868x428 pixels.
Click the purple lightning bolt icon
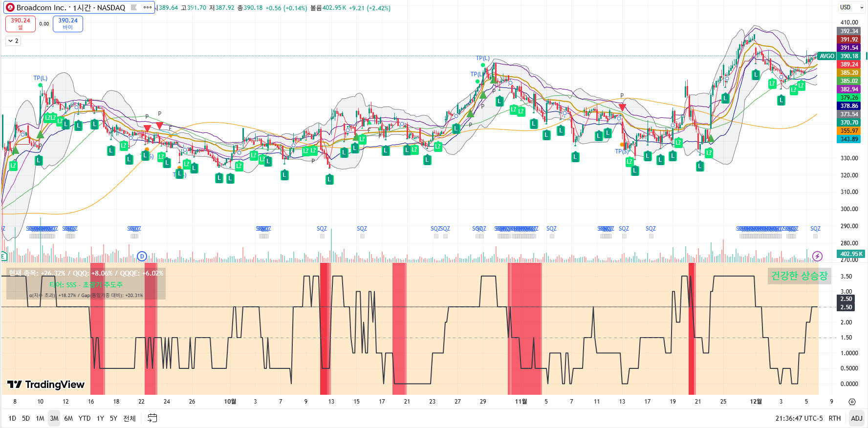click(x=817, y=256)
